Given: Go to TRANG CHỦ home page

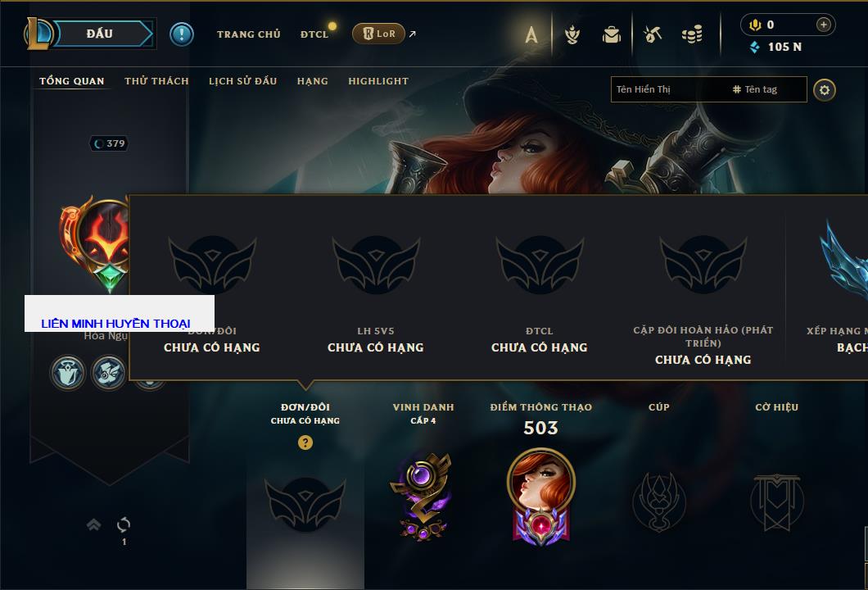Looking at the screenshot, I should click(x=249, y=34).
